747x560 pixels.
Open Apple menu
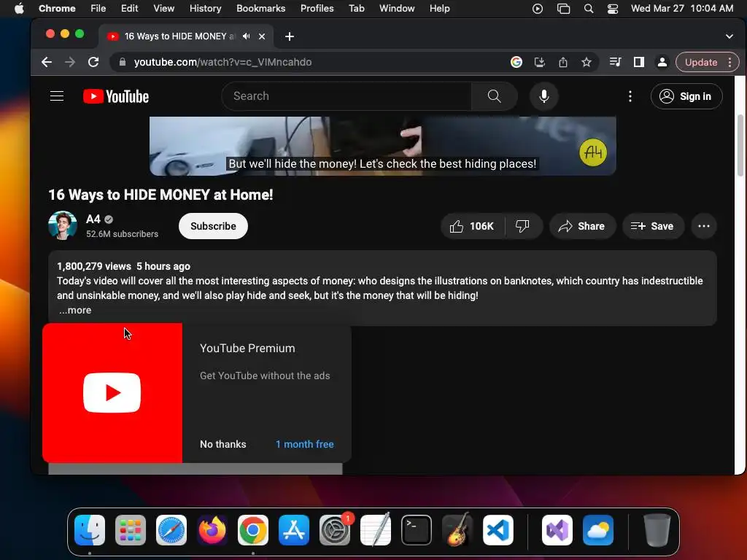pos(18,8)
